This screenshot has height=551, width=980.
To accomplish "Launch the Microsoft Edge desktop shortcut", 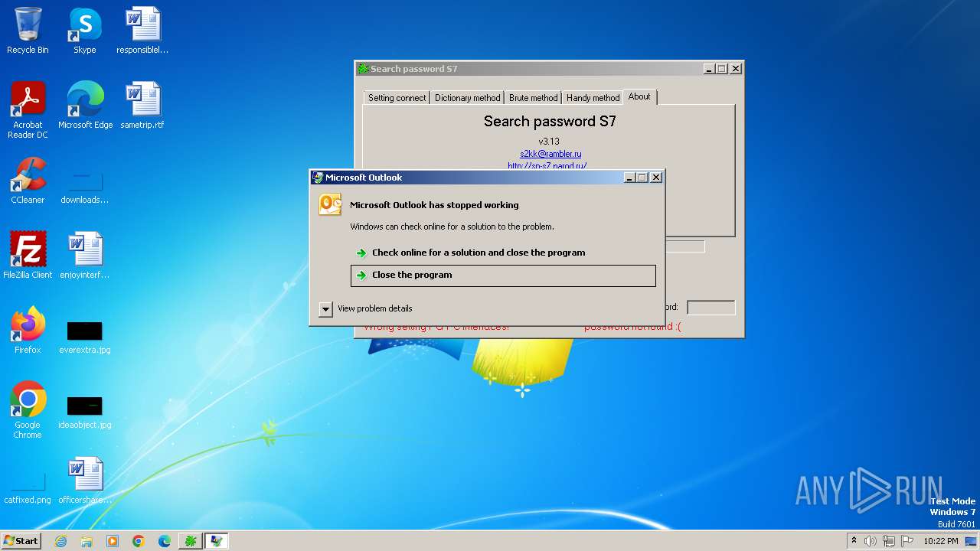I will (85, 106).
